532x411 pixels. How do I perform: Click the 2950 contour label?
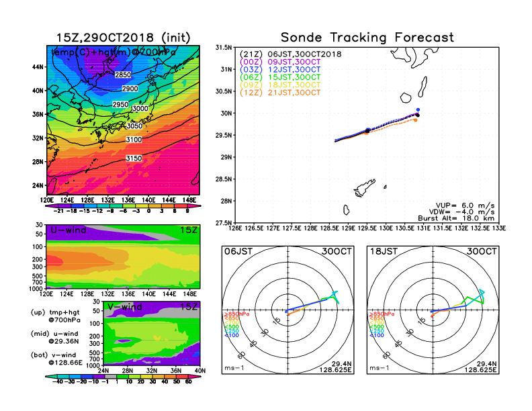(120, 105)
